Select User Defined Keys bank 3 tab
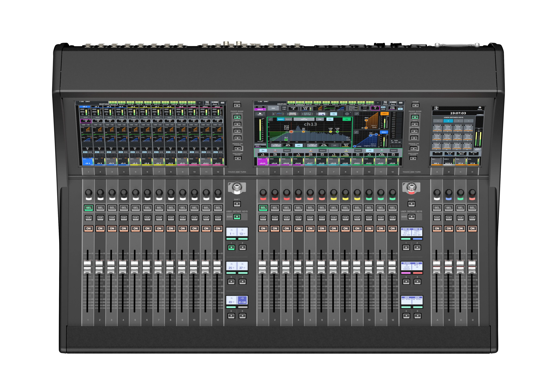Image resolution: width=555 pixels, height=392 pixels. (458, 121)
